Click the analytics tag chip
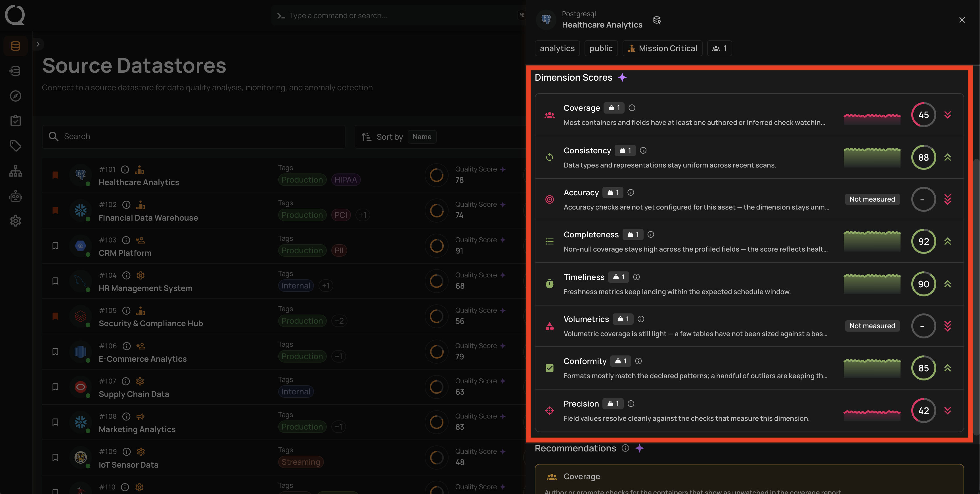 pyautogui.click(x=557, y=48)
